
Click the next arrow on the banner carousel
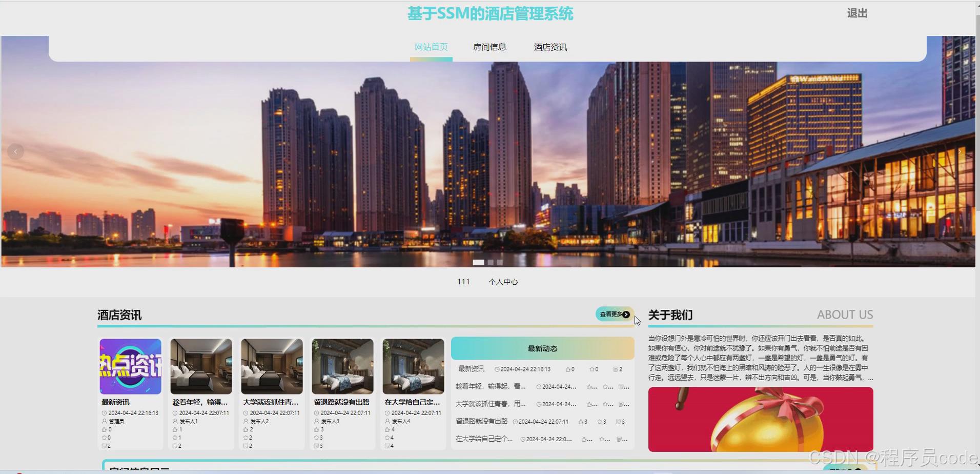(x=959, y=151)
